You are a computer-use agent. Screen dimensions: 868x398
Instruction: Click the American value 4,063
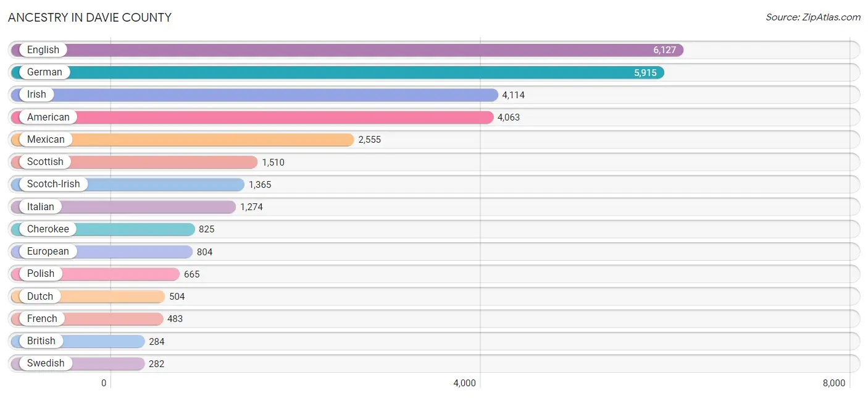click(509, 117)
